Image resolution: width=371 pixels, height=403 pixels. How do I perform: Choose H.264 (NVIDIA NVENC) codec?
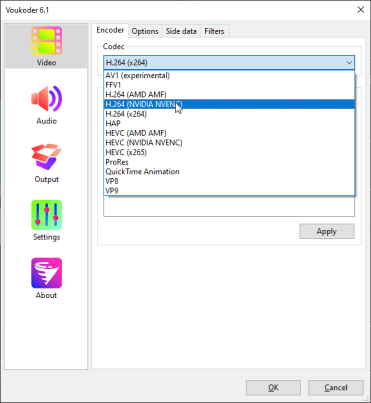coord(229,104)
